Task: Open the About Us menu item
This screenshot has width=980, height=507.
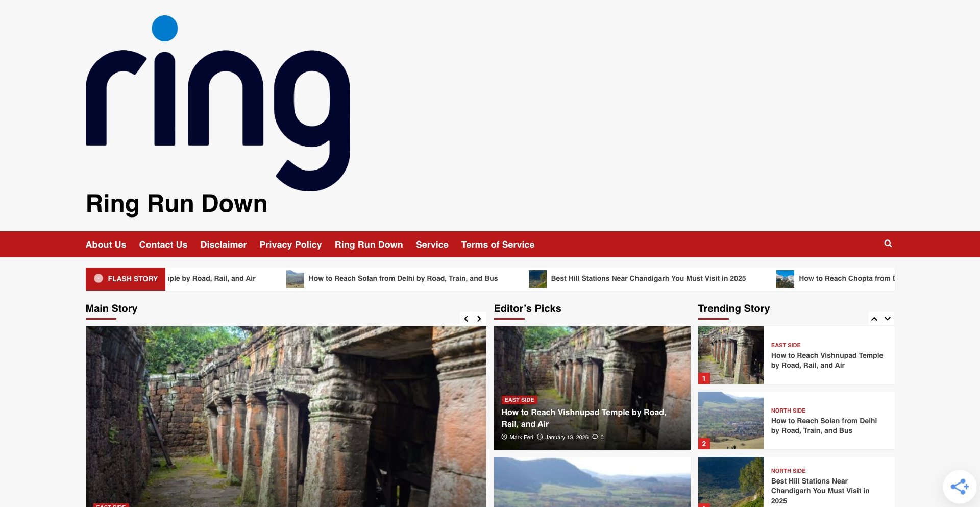Action: 106,244
